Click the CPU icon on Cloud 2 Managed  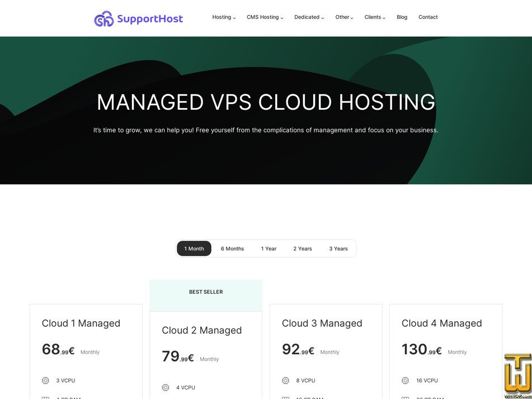click(165, 387)
